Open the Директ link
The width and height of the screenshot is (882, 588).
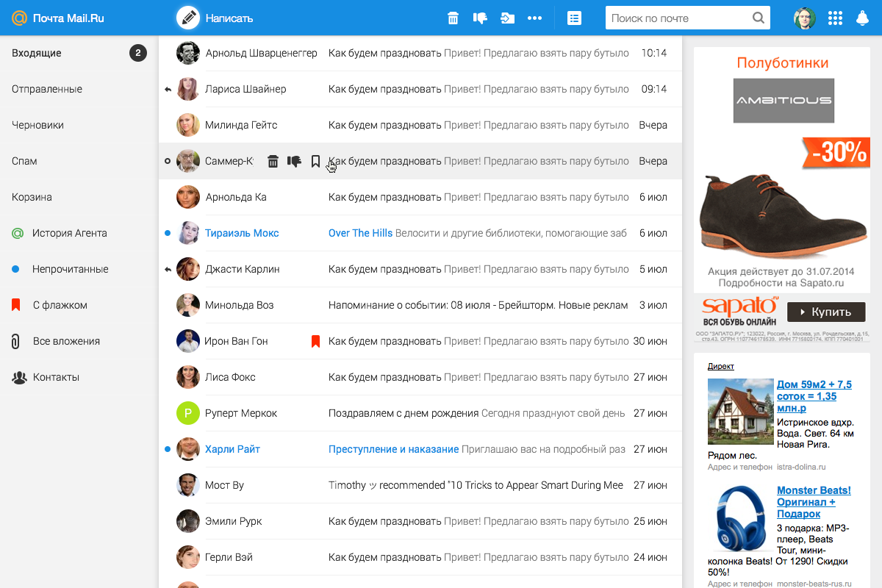click(x=721, y=366)
